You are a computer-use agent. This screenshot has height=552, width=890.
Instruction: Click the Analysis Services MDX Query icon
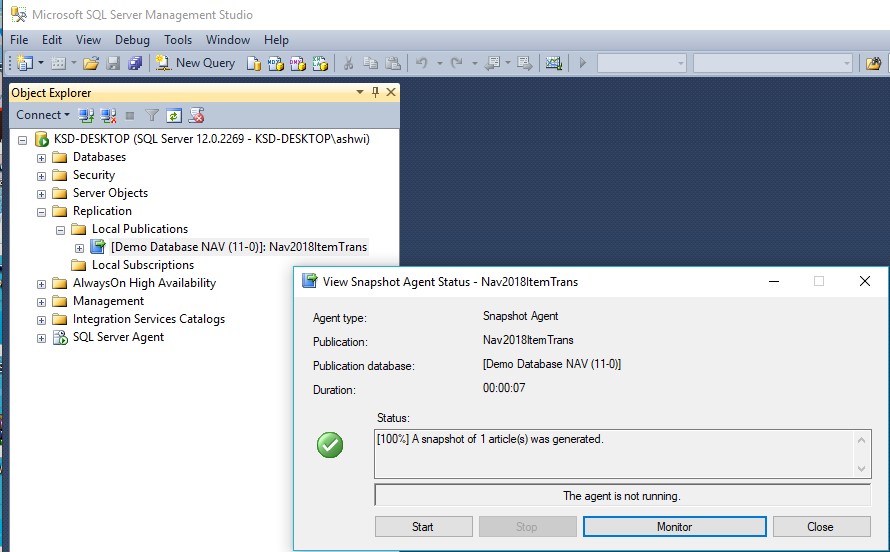pos(276,63)
